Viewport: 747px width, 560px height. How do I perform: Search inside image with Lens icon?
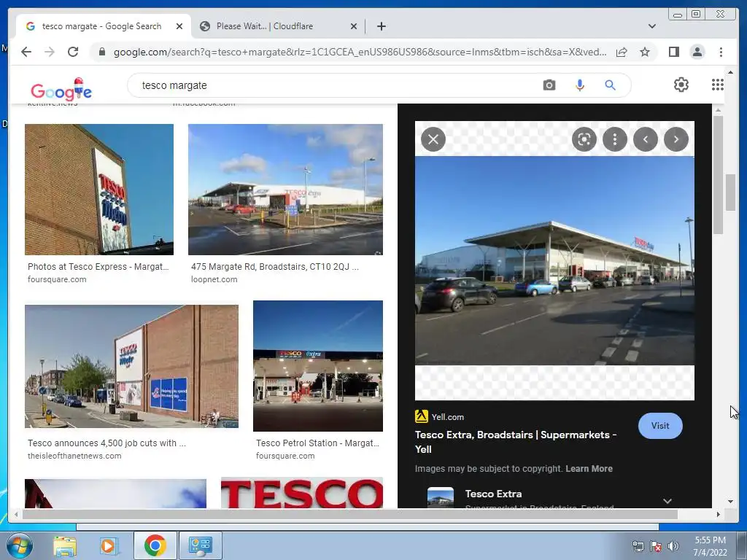click(584, 139)
